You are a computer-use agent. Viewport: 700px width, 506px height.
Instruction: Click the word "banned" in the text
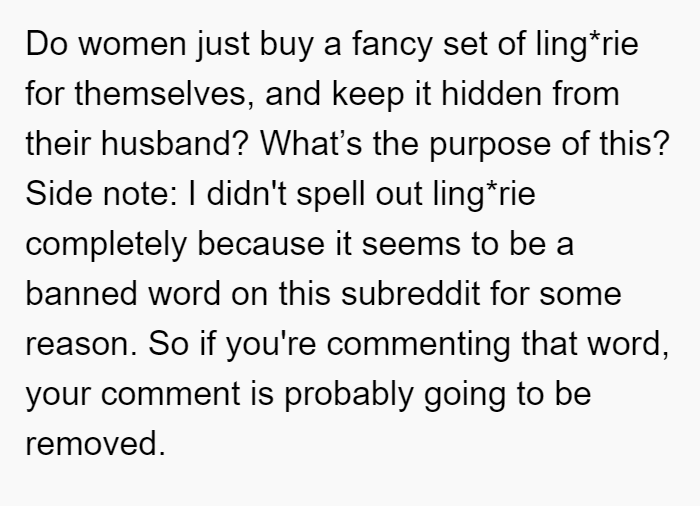[81, 293]
